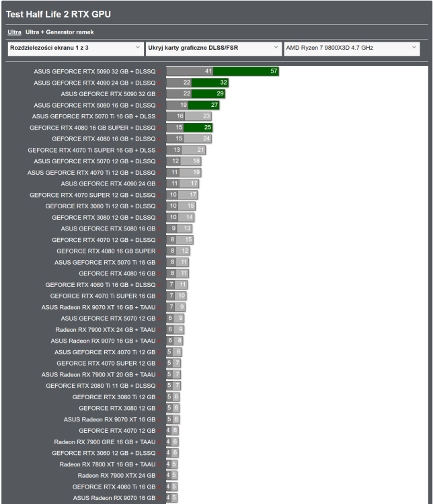Remove GEFORCE RTX 4070 Ti SUPER 16 GB + DLSS via red X
Image resolution: width=433 pixels, height=504 pixels.
pos(159,151)
